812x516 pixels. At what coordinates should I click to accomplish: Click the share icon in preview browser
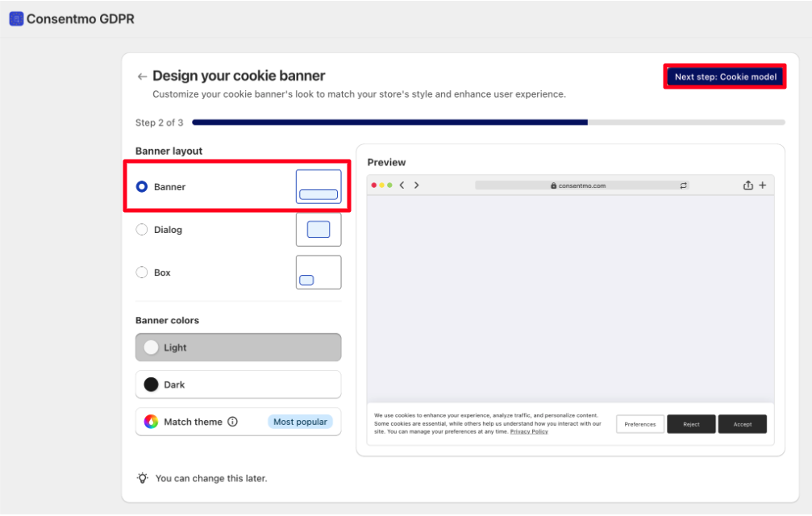[748, 185]
